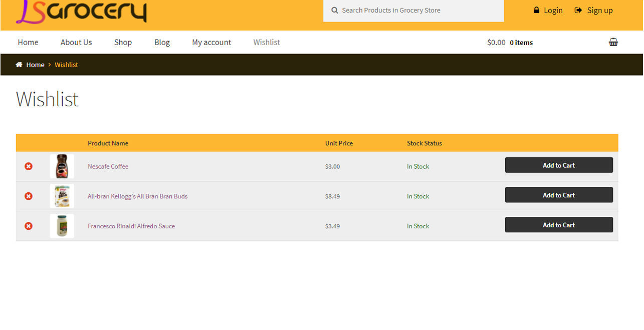The width and height of the screenshot is (644, 330).
Task: Add Francesco Rinaldi Alfredo Sauce to cart
Action: click(559, 225)
